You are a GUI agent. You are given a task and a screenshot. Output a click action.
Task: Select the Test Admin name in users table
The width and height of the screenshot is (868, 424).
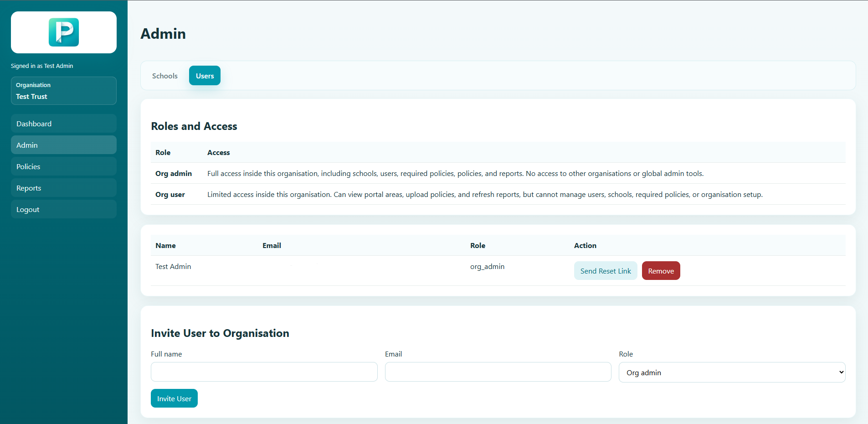pyautogui.click(x=173, y=267)
